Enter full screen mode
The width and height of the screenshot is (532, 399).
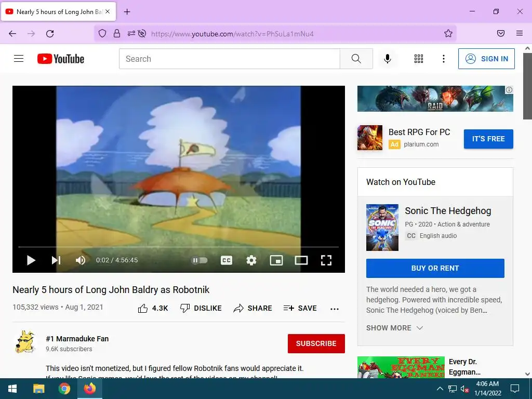pos(326,260)
